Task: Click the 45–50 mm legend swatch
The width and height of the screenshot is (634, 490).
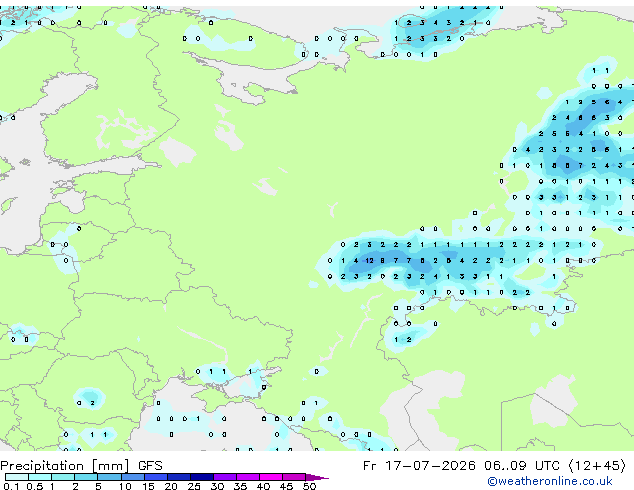Action: (x=294, y=477)
